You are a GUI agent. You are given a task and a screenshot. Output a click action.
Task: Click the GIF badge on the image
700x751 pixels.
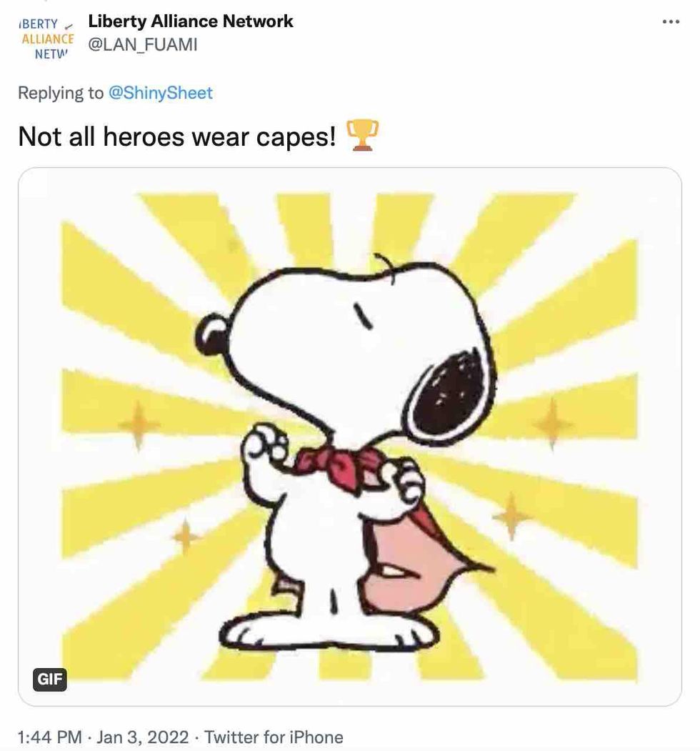pos(50,679)
